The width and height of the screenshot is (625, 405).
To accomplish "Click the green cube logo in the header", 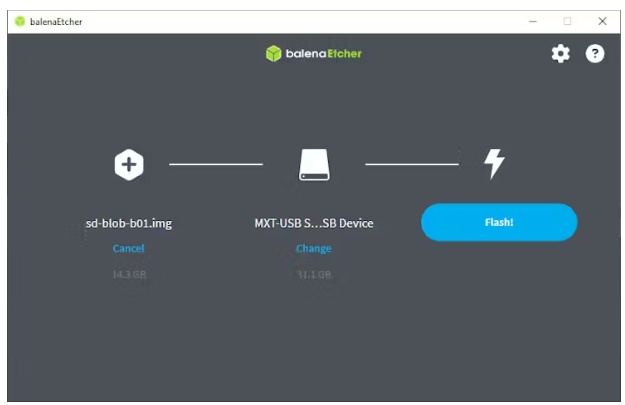I will [x=273, y=53].
